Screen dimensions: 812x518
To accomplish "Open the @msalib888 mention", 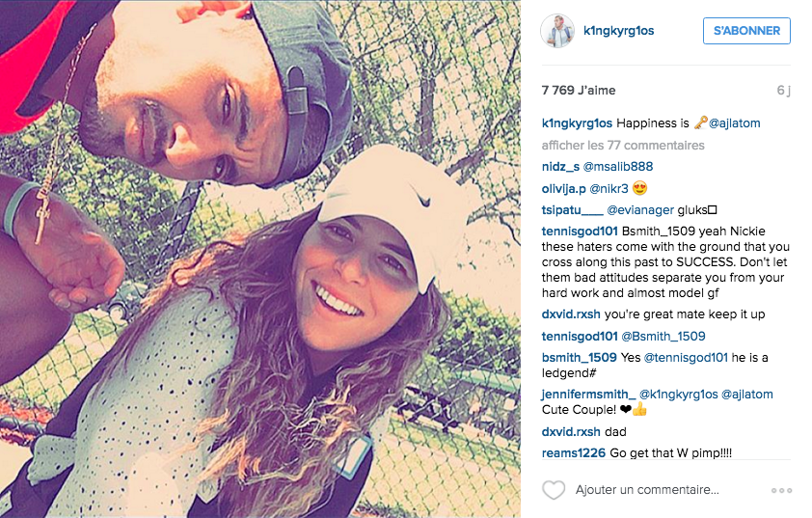I will (x=618, y=166).
